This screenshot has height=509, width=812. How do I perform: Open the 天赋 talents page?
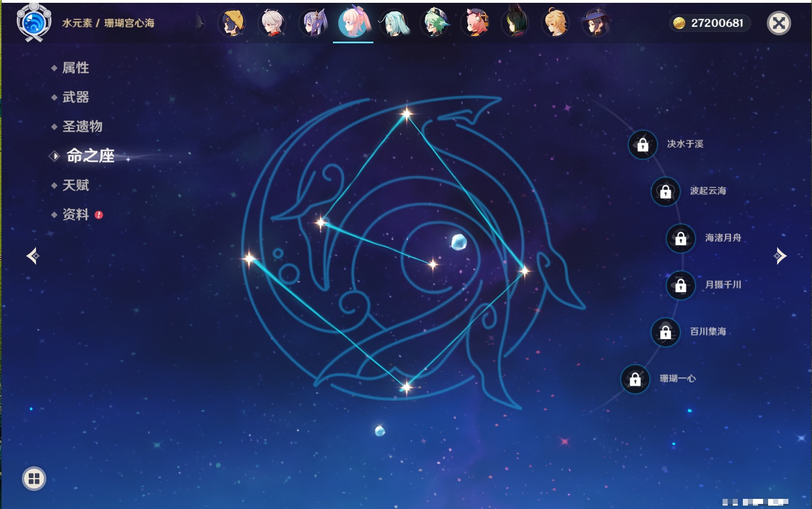click(x=75, y=185)
